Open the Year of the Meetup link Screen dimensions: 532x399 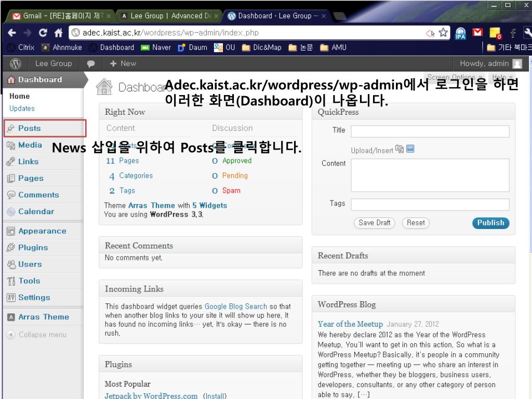(350, 324)
